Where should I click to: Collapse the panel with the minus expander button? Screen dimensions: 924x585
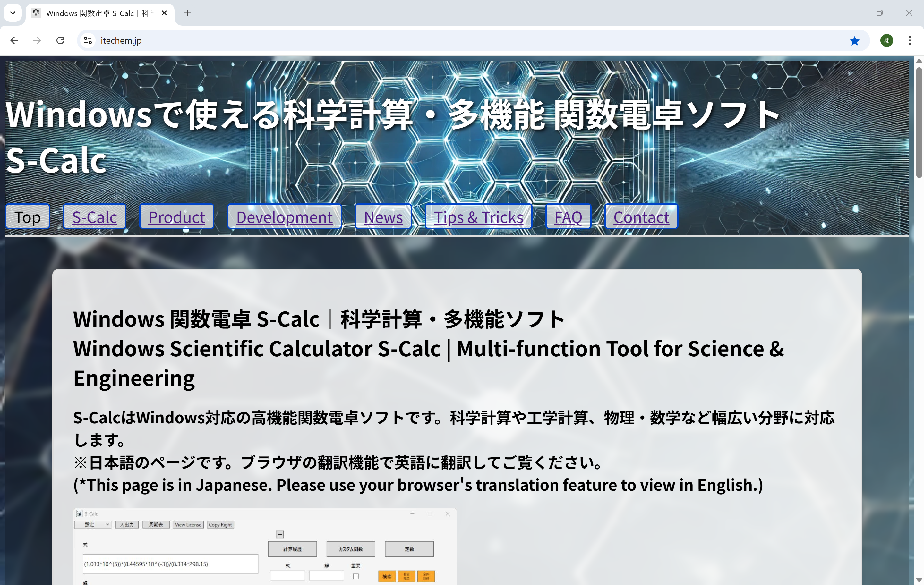pyautogui.click(x=280, y=534)
